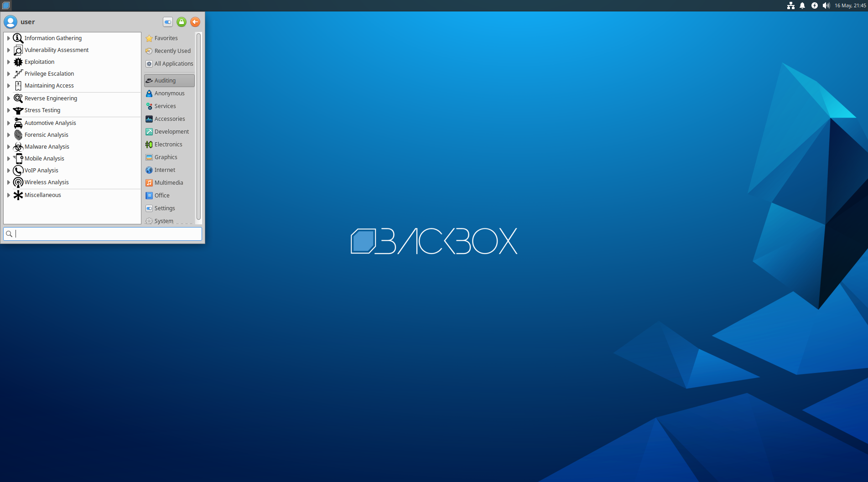
Task: Select the Auditing category
Action: point(169,81)
